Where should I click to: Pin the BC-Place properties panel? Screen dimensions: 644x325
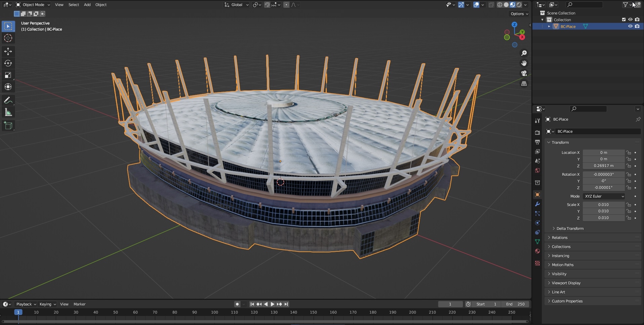pos(638,119)
